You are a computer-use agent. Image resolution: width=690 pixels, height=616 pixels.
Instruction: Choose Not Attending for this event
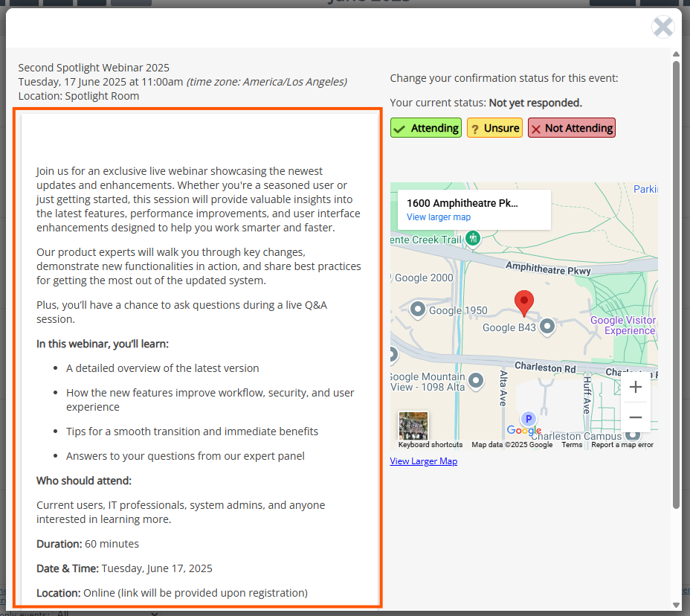(x=571, y=128)
